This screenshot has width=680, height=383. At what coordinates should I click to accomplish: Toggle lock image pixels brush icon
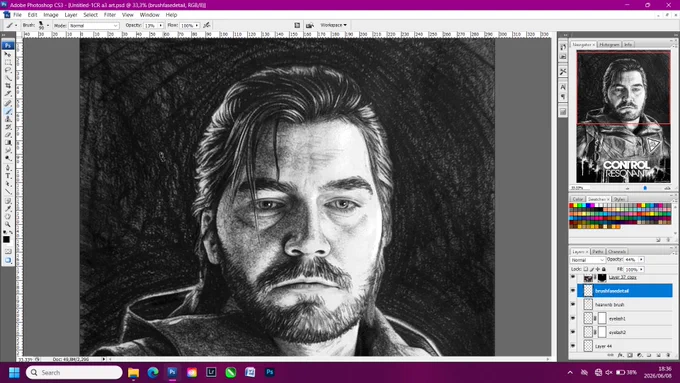click(592, 269)
